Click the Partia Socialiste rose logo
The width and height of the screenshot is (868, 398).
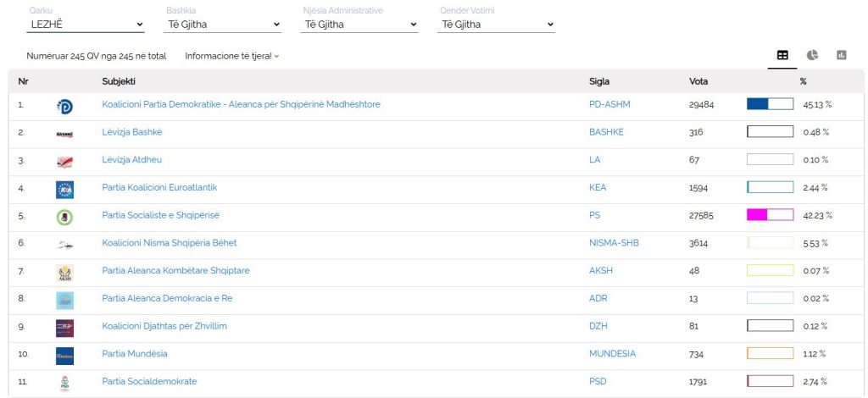coord(64,218)
